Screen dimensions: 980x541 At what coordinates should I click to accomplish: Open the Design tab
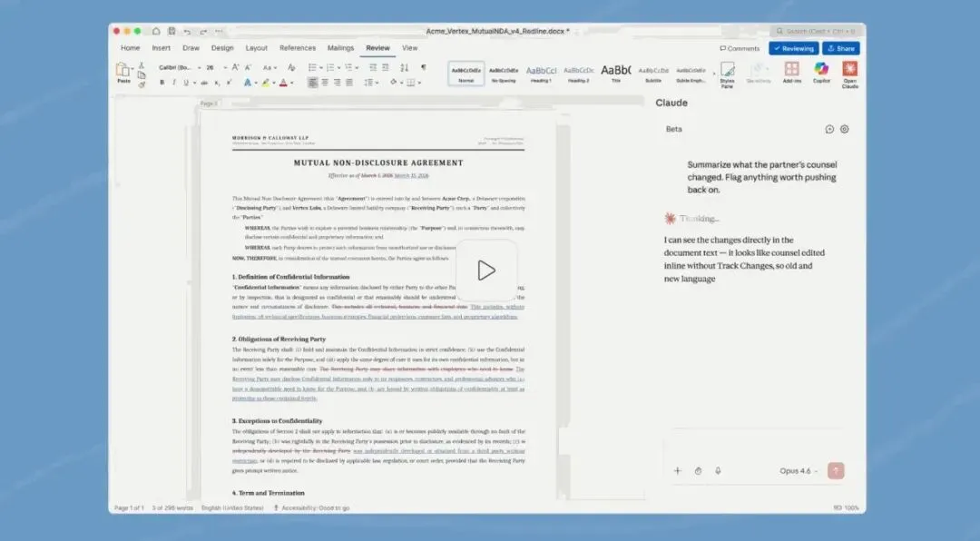point(222,48)
